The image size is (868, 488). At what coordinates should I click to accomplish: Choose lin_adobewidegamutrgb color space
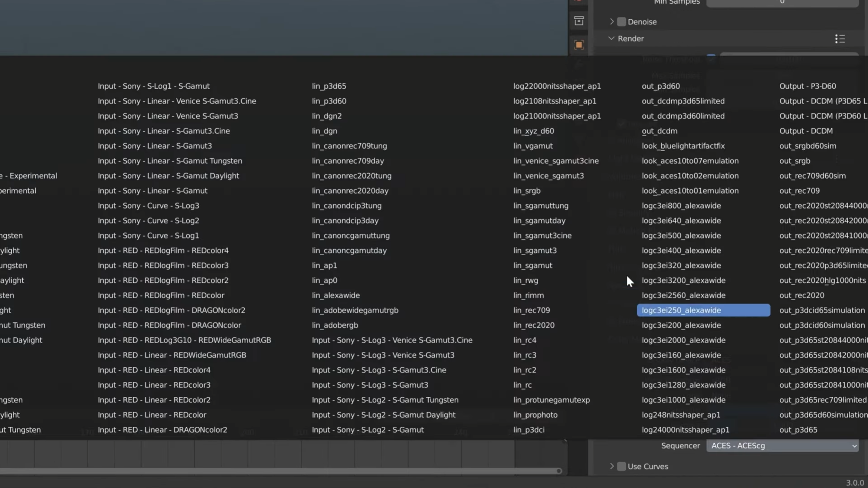pos(355,310)
